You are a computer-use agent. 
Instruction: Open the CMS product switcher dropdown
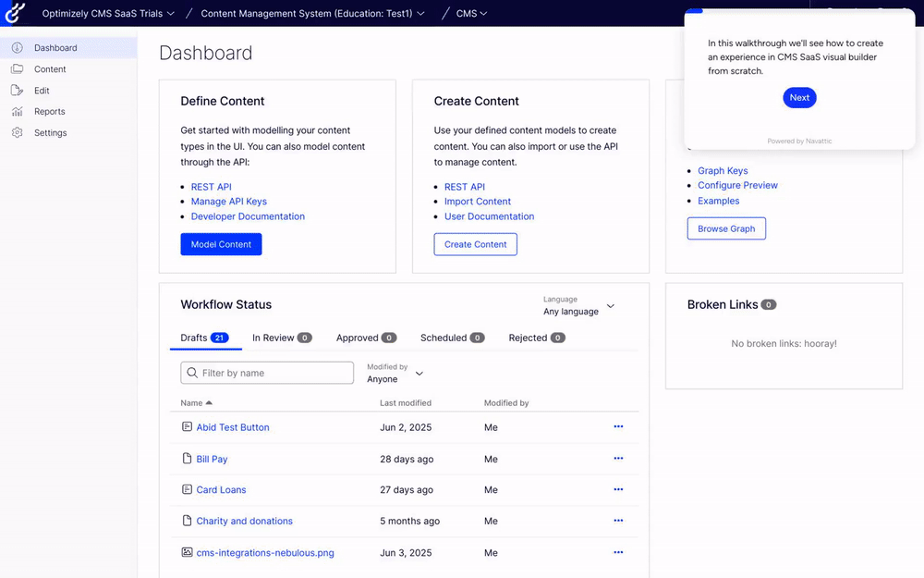[x=471, y=14]
